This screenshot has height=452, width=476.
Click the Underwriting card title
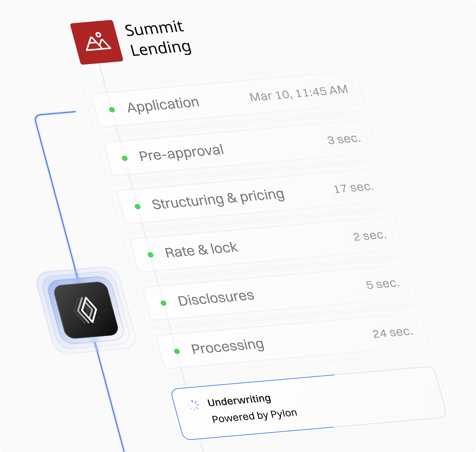coord(239,400)
